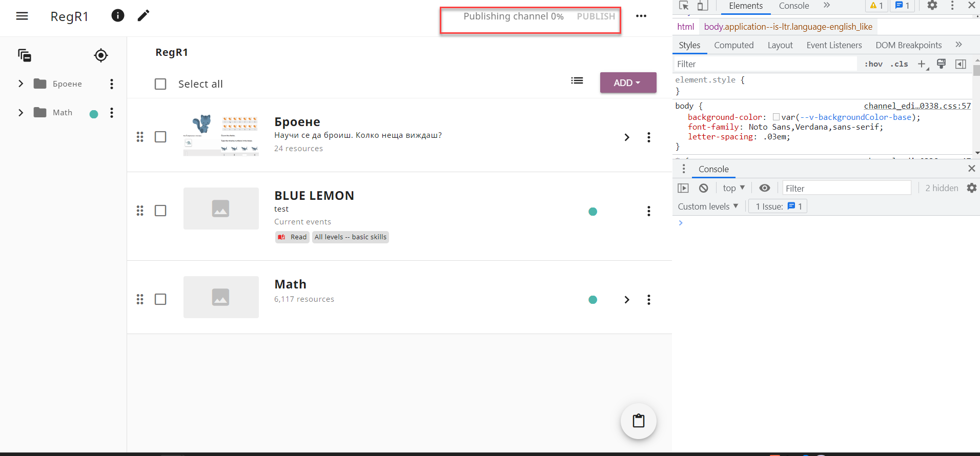Toggle DevTools device toolbar
The image size is (980, 456).
pos(703,6)
